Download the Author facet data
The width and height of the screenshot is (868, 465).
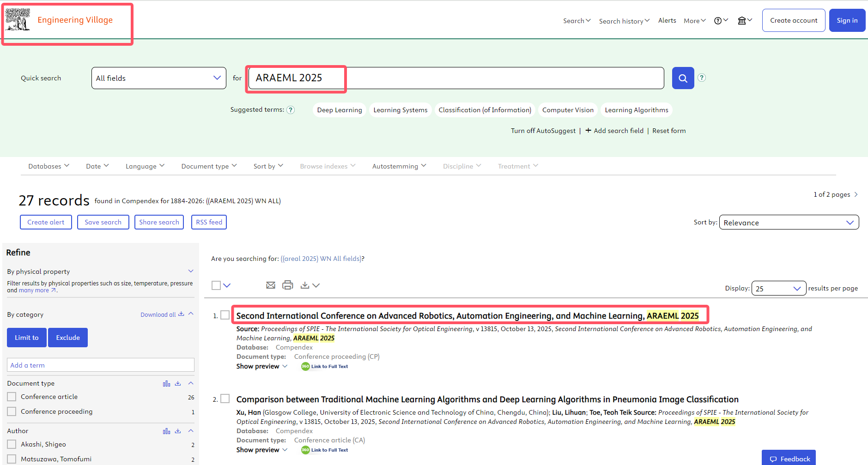[x=178, y=431]
